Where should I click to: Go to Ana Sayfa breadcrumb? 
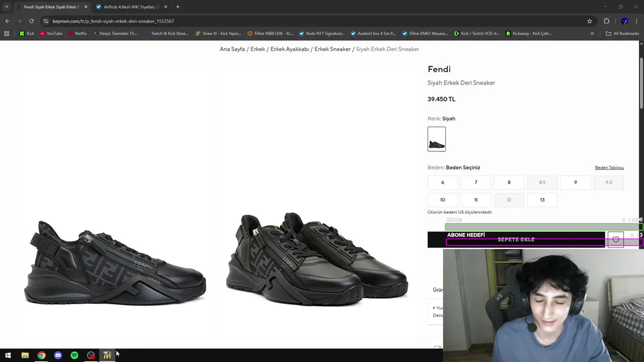point(232,49)
